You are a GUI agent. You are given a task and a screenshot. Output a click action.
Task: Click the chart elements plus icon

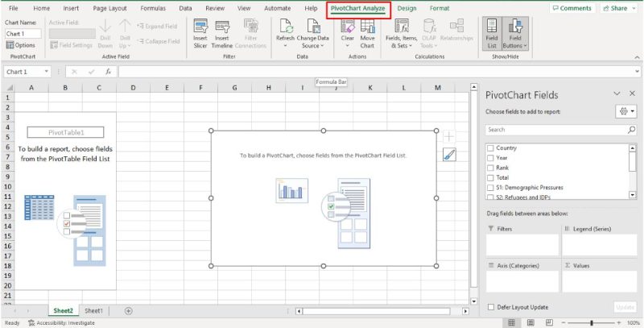449,137
